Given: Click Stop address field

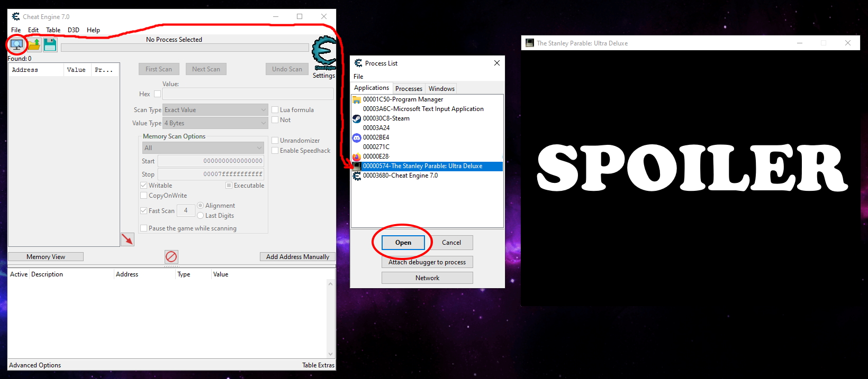Looking at the screenshot, I should (211, 174).
